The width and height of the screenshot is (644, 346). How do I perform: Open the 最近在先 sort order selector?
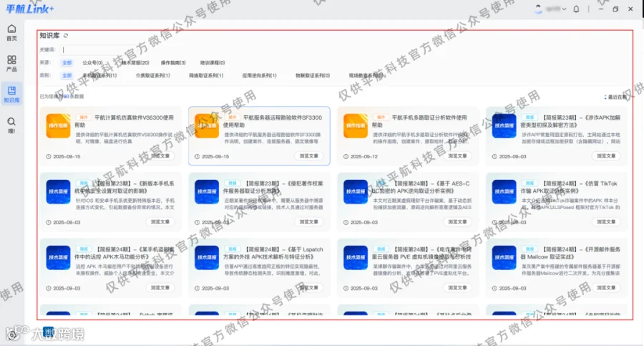615,97
